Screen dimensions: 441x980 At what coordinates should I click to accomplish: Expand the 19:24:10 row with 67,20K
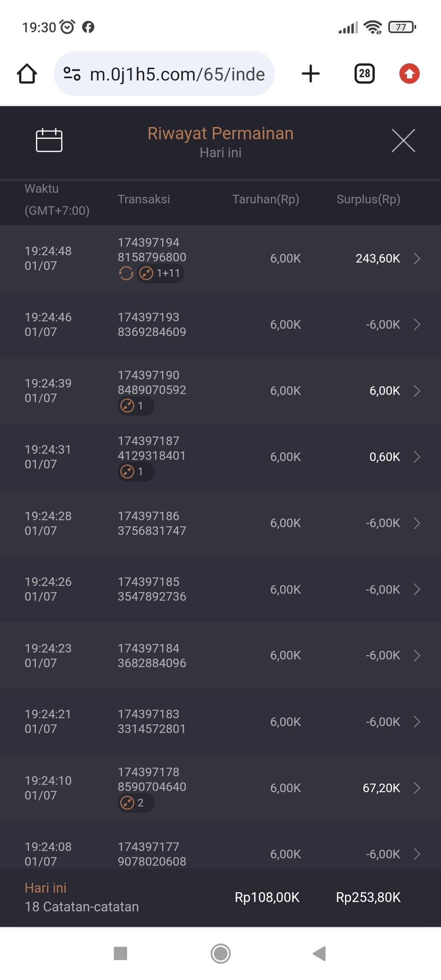(416, 788)
